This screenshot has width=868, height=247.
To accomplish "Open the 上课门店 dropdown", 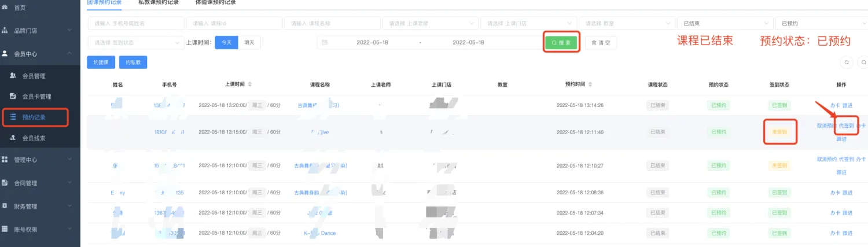I will (x=528, y=24).
